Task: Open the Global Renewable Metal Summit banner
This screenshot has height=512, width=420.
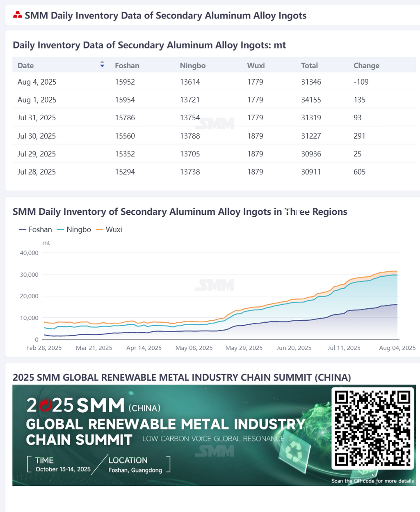Action: click(x=214, y=435)
